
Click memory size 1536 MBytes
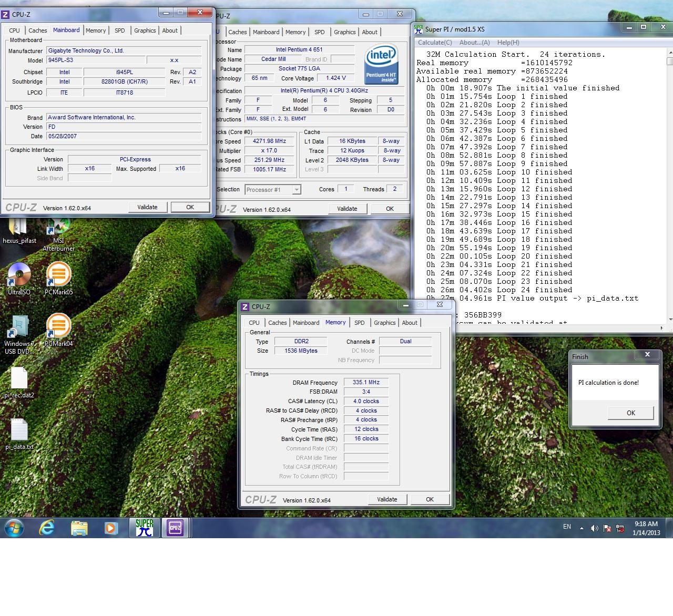[x=301, y=351]
